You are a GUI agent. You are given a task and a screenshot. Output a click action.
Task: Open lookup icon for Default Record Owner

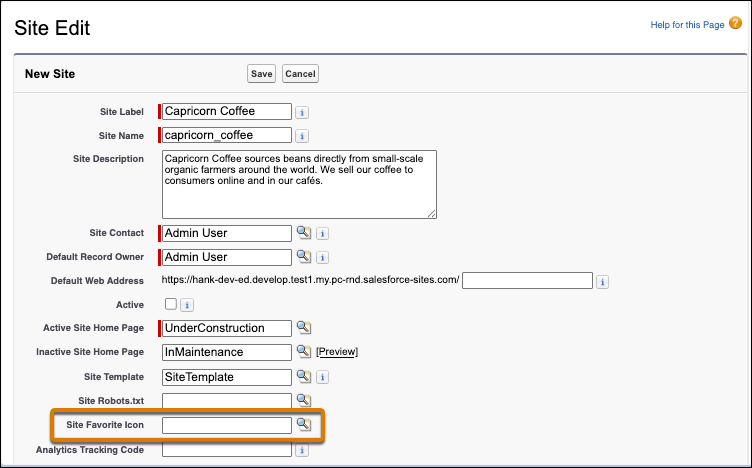click(304, 257)
